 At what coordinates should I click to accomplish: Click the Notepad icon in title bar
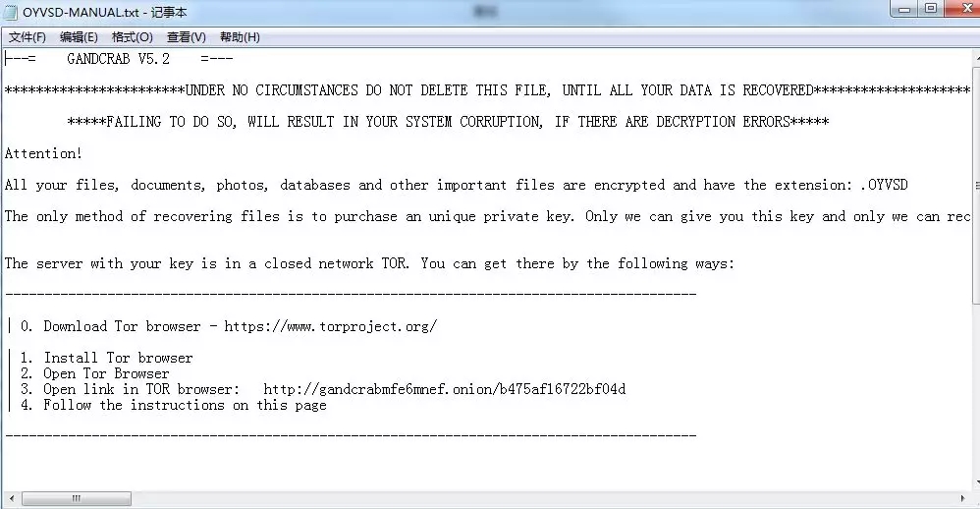[11, 13]
